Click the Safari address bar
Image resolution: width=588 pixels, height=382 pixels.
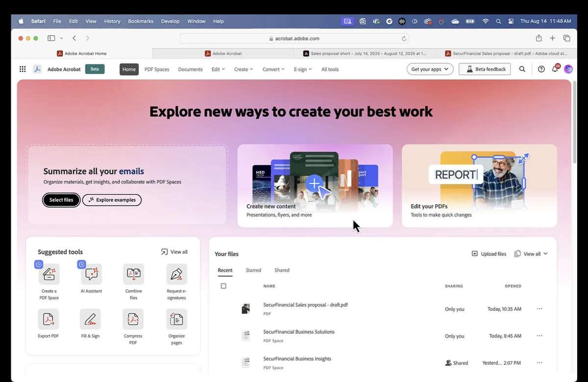click(294, 38)
